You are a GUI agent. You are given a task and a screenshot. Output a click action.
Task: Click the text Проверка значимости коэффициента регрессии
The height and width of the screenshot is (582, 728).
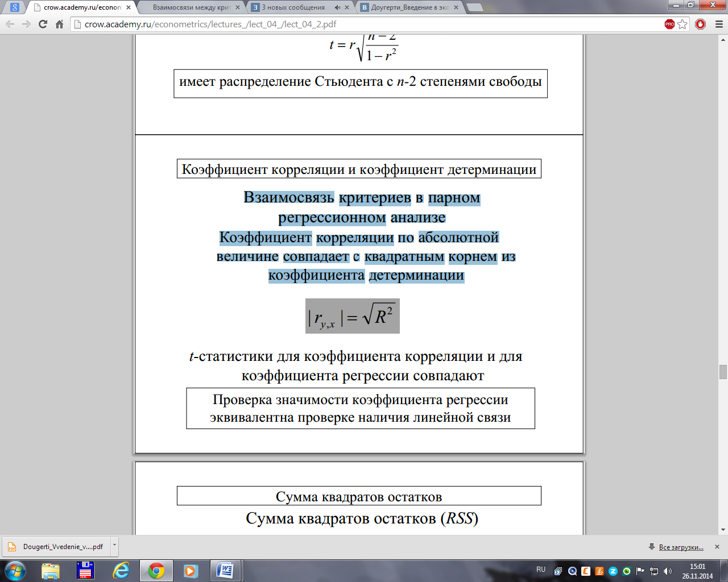pos(361,400)
